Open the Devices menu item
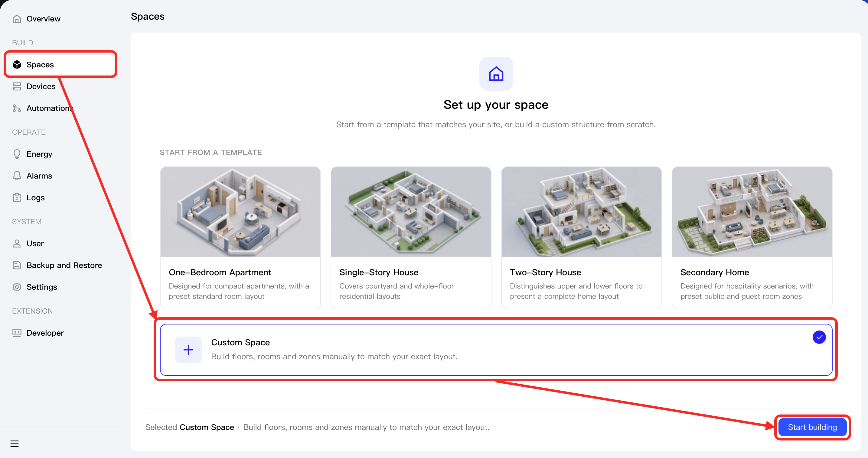The width and height of the screenshot is (868, 458). pyautogui.click(x=61, y=86)
